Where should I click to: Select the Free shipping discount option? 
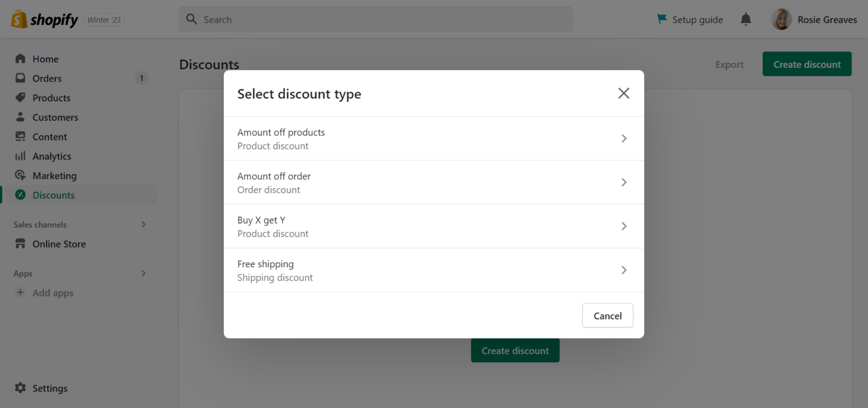tap(434, 270)
